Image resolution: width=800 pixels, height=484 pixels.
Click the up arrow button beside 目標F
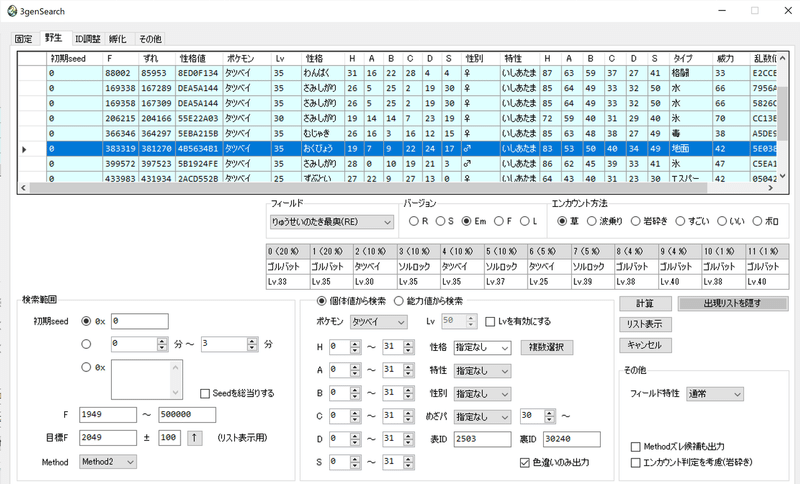[x=194, y=438]
